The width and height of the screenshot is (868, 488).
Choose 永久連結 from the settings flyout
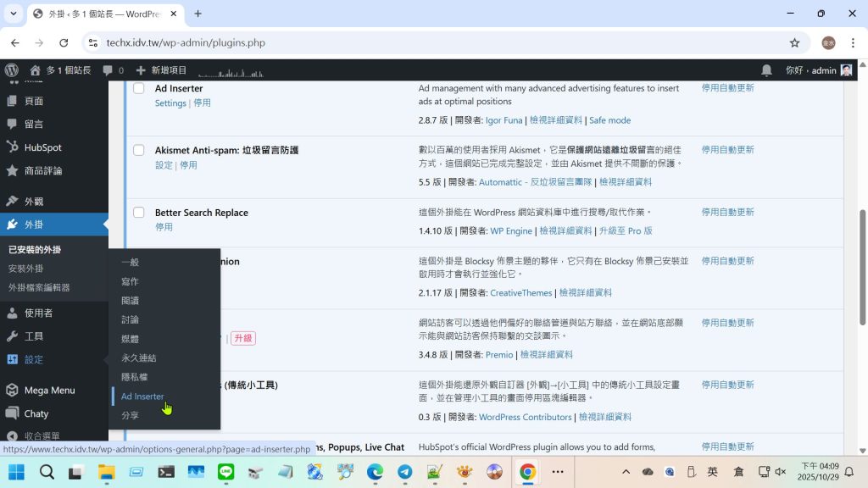tap(138, 358)
